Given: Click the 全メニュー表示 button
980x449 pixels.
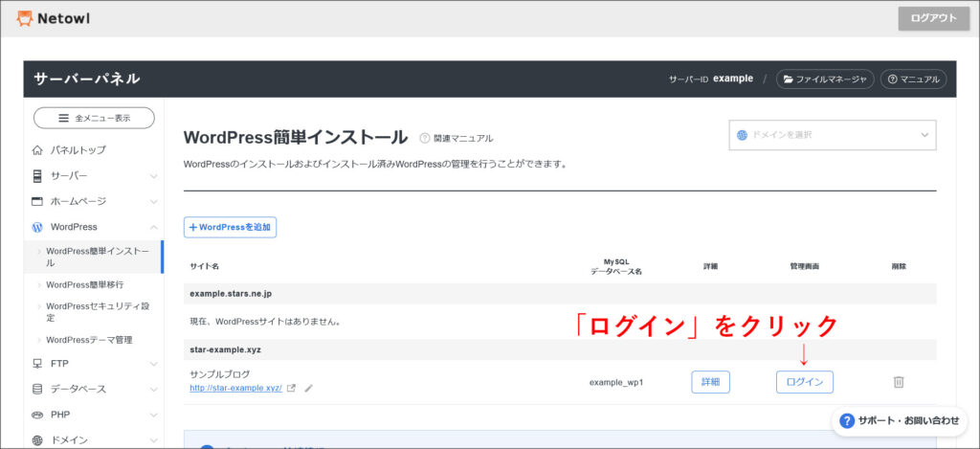Looking at the screenshot, I should coord(94,118).
